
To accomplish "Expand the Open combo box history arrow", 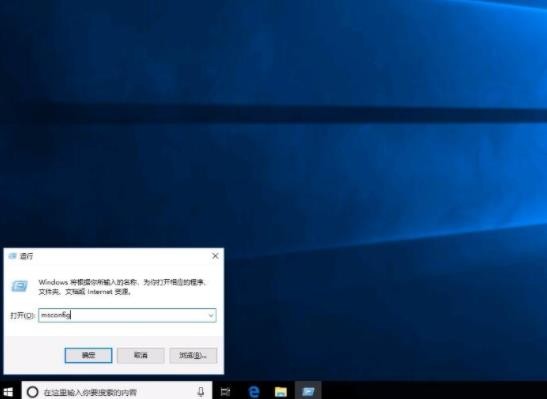I will click(211, 316).
